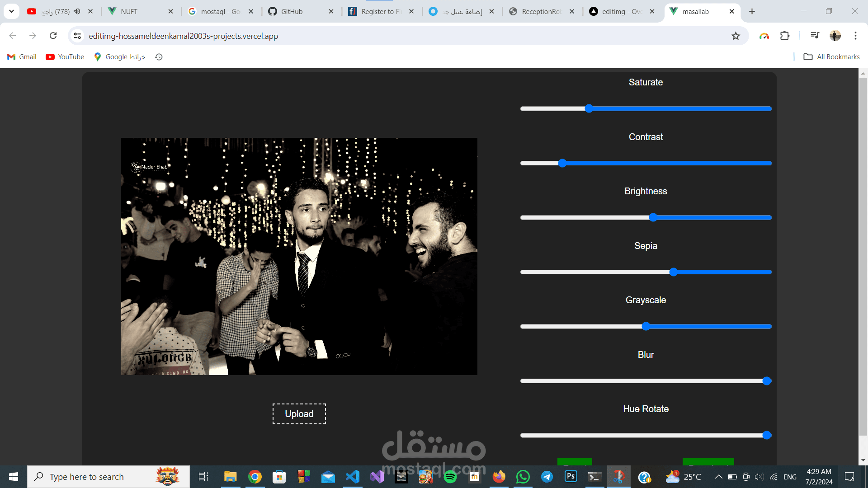Switch to the GitHub tab

point(292,11)
